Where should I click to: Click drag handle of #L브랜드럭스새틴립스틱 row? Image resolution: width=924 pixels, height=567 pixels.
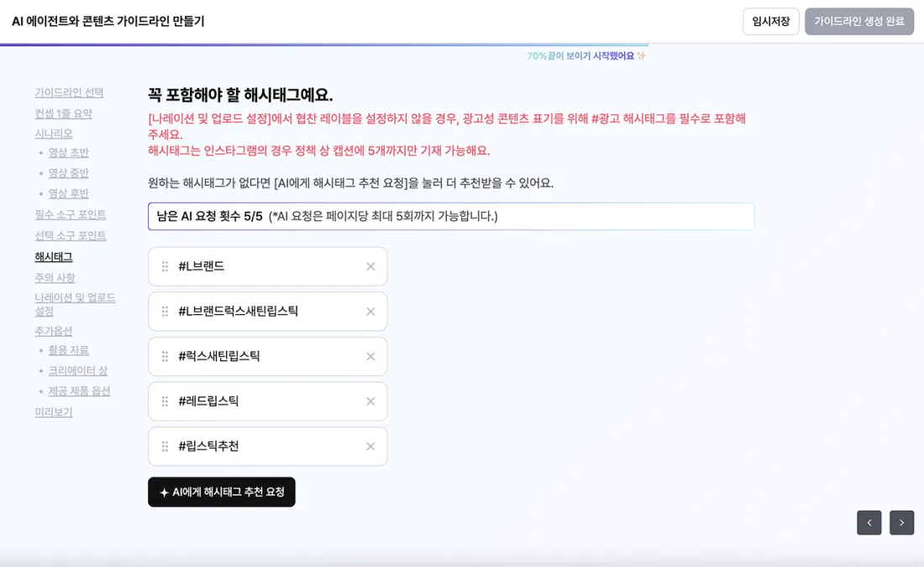[x=165, y=311]
